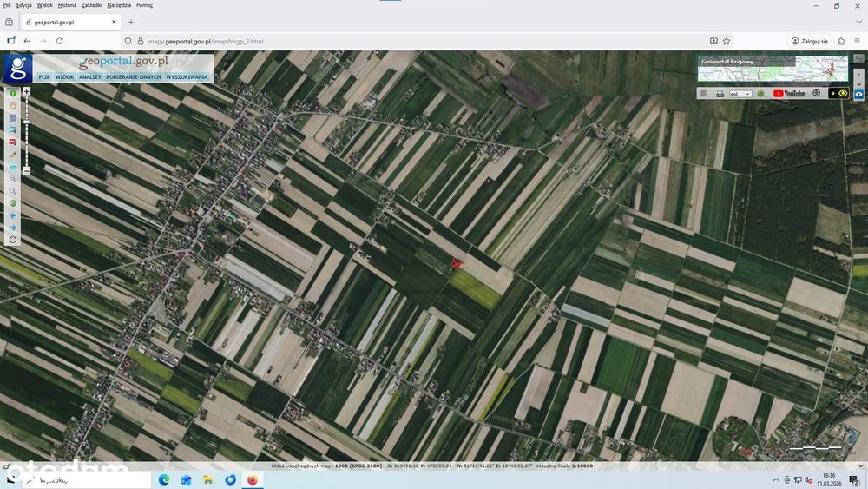
Task: Click the crosshair locate tool icon
Action: click(x=13, y=240)
